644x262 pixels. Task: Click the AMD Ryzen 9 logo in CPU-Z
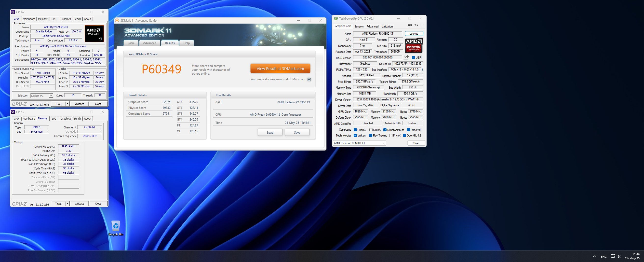pos(94,34)
